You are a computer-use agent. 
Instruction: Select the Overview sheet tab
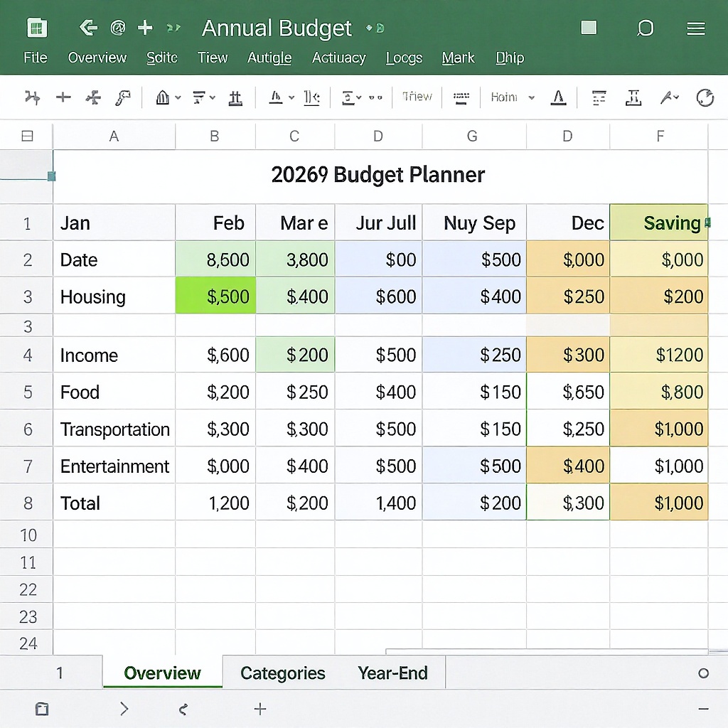tap(163, 673)
